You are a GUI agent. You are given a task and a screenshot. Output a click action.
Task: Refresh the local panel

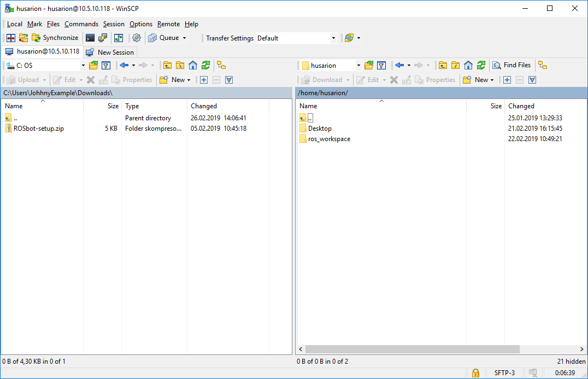tap(205, 65)
